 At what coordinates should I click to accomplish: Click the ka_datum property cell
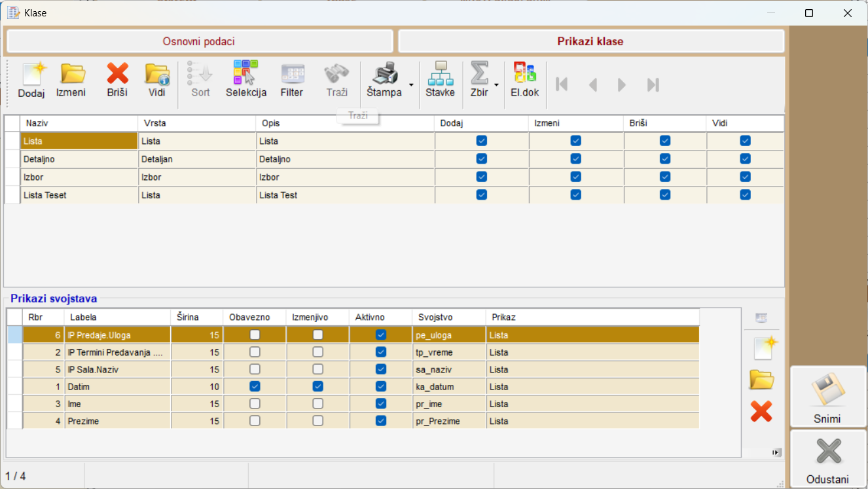(x=449, y=387)
